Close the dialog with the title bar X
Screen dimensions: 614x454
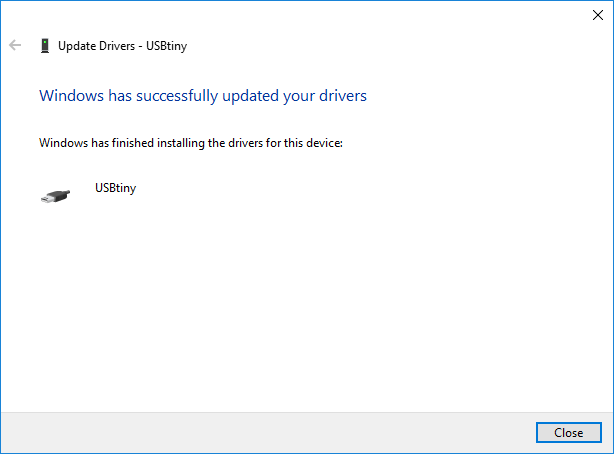tap(597, 14)
